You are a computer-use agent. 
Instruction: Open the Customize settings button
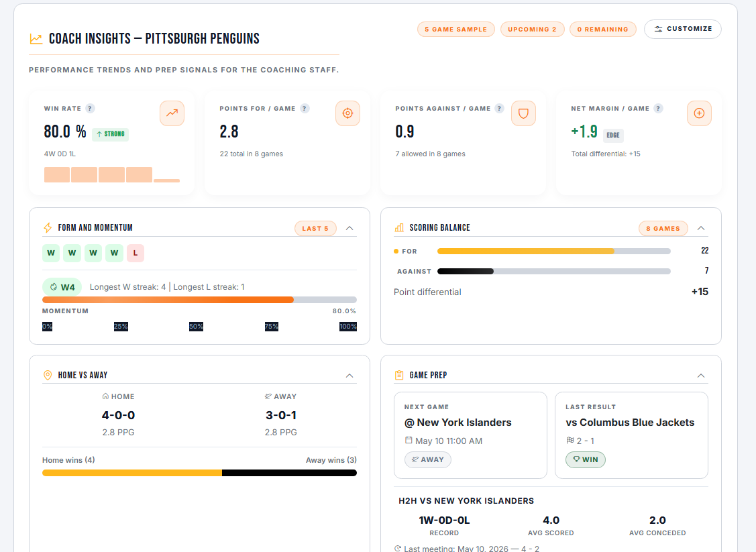tap(683, 29)
